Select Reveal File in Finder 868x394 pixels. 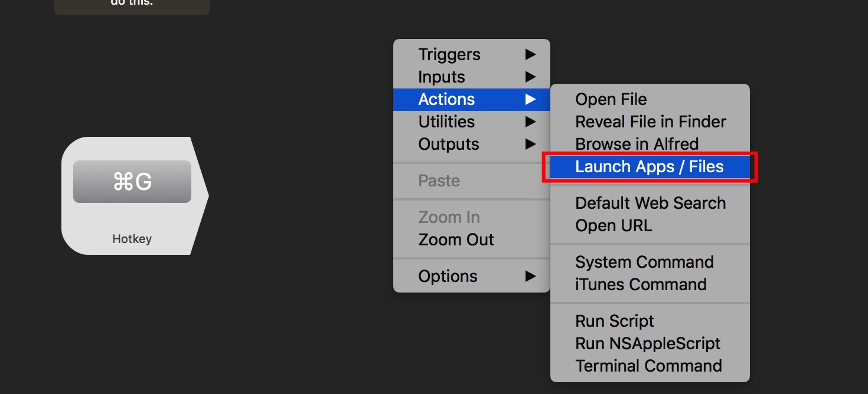point(651,122)
